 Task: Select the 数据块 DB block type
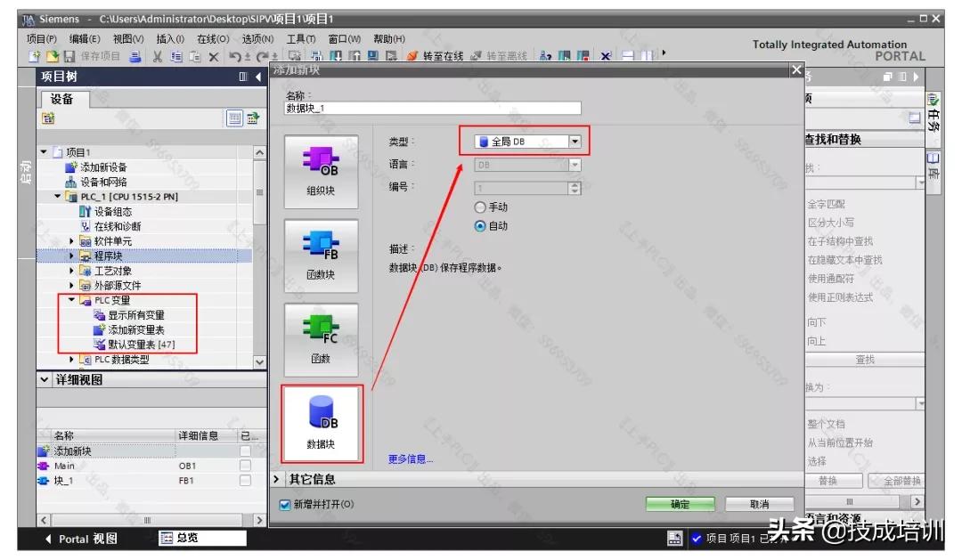(x=321, y=424)
